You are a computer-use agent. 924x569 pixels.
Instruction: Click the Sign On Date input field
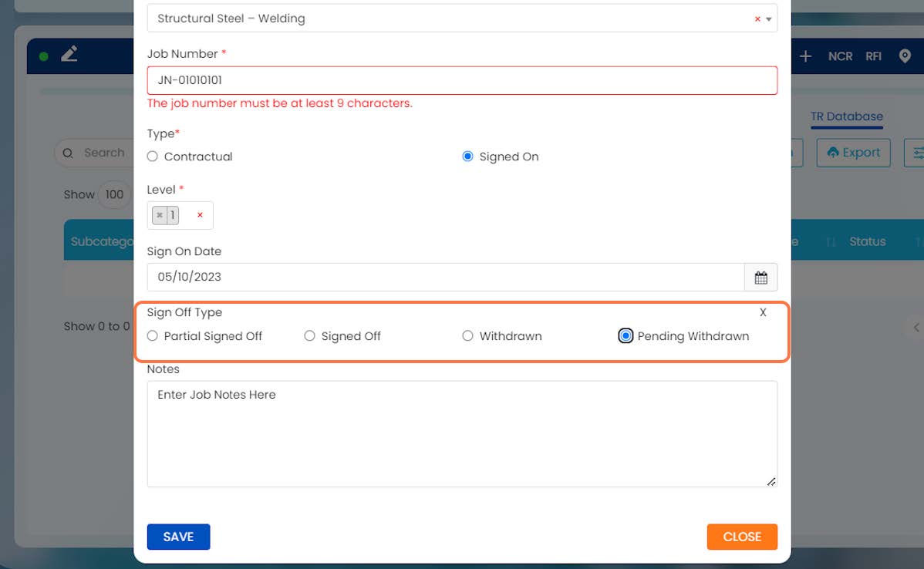446,277
